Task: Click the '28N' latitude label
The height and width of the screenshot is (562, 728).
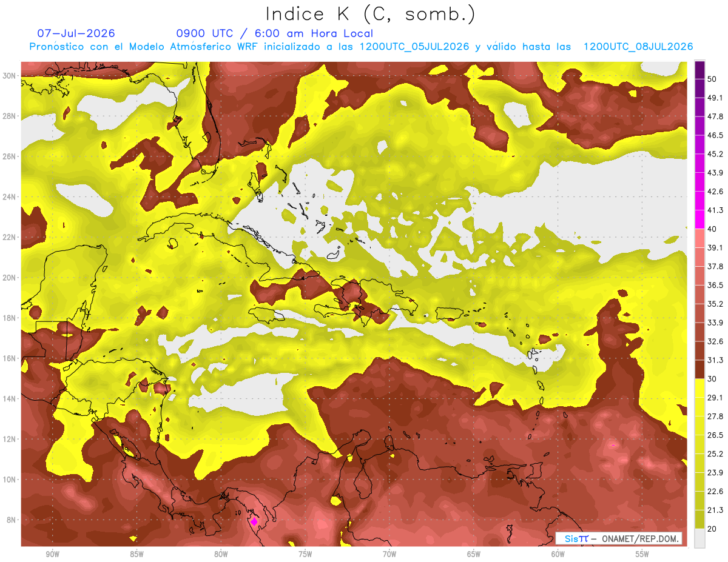Action: point(10,116)
